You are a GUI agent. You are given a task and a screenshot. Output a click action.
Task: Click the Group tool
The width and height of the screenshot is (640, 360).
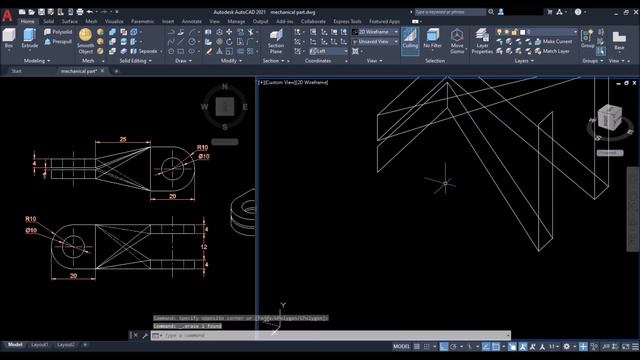588,38
